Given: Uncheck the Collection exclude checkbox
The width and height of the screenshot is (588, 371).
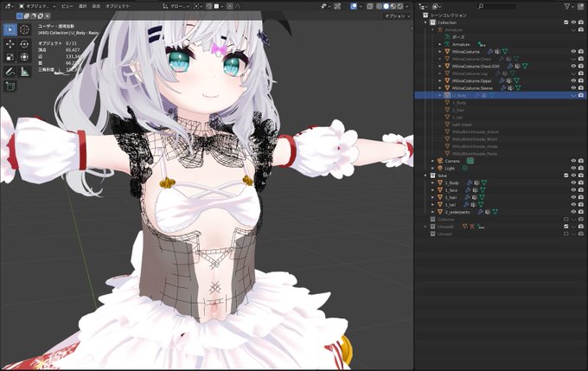Looking at the screenshot, I should (566, 22).
